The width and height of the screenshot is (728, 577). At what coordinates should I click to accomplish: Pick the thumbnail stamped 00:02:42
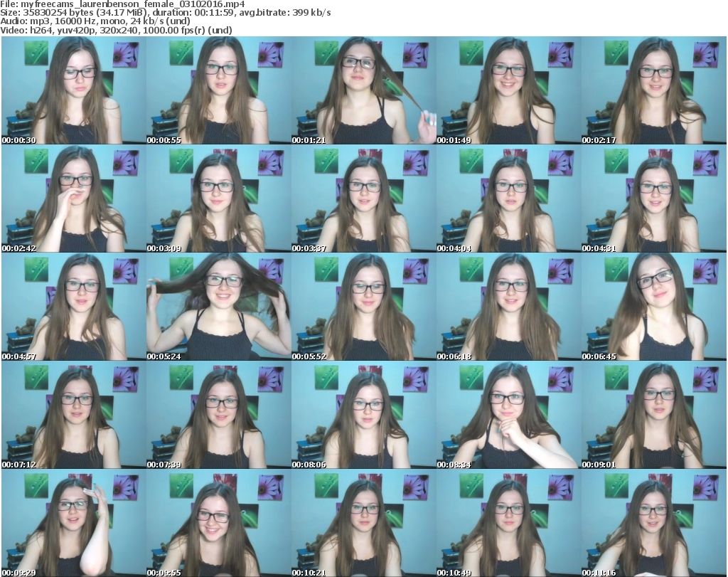point(74,198)
